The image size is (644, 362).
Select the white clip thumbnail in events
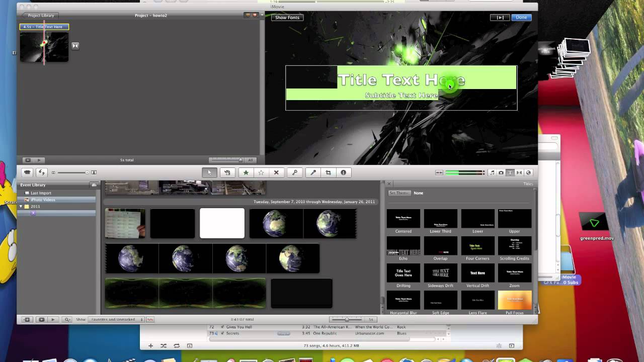point(222,223)
